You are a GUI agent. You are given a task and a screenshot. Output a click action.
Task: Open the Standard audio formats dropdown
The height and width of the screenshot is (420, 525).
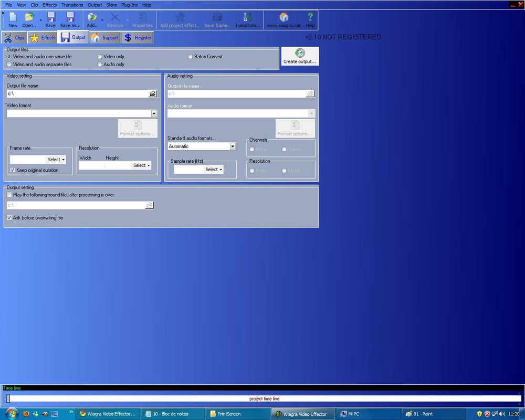click(x=233, y=146)
